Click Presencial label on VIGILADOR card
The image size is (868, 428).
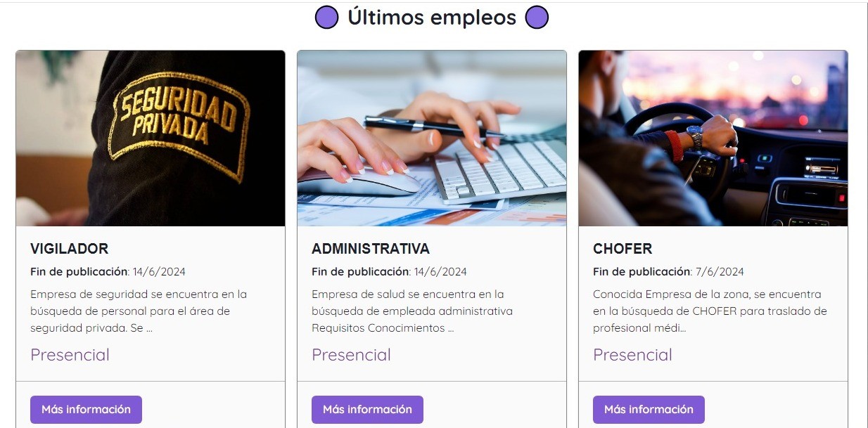(x=70, y=355)
